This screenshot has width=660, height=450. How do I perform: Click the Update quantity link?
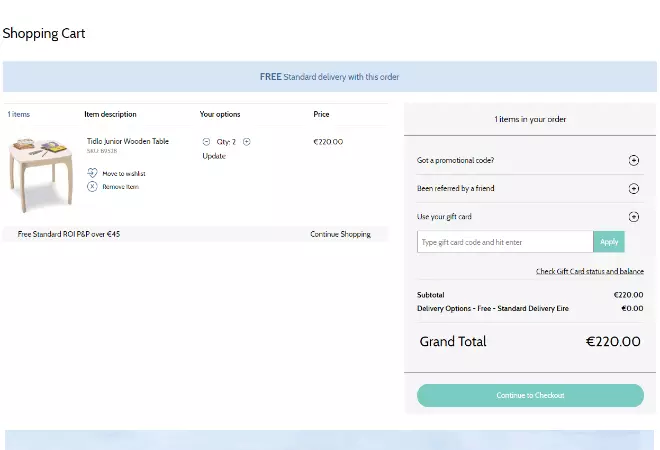click(x=214, y=156)
